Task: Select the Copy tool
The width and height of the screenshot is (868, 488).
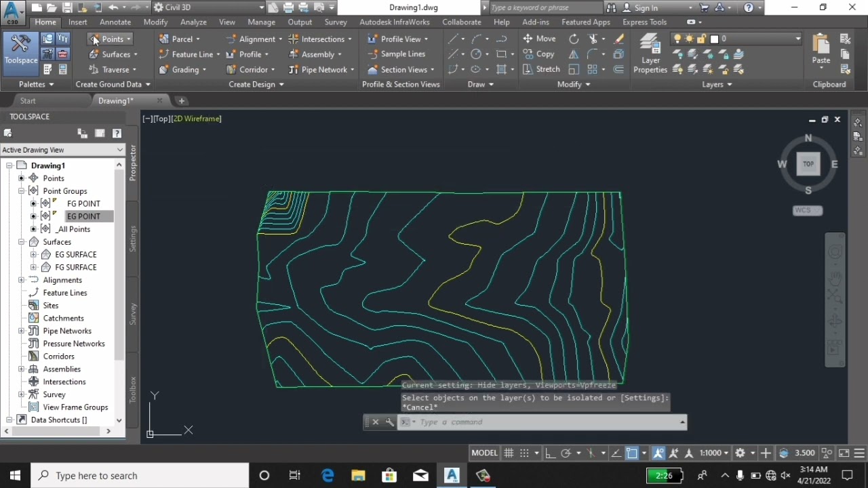Action: pos(539,54)
